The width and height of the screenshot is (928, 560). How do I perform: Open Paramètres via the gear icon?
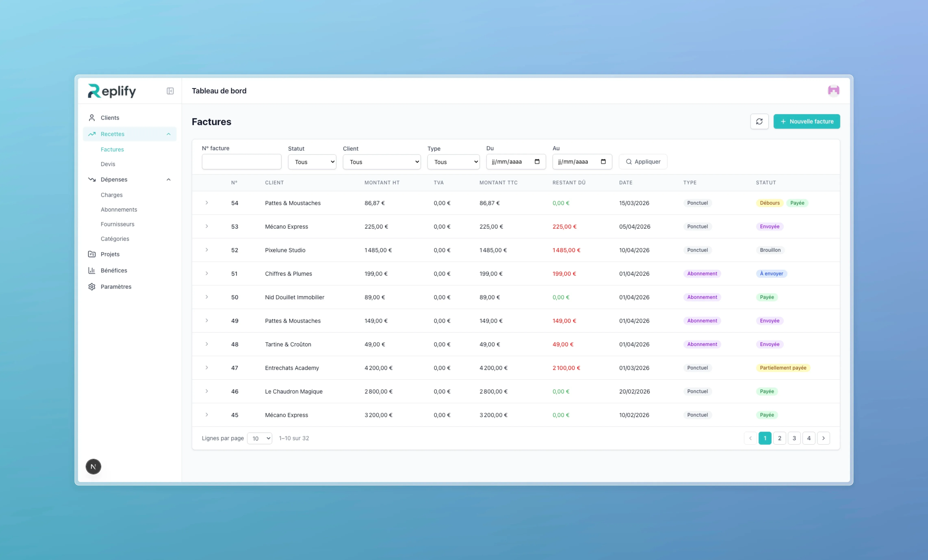(91, 286)
